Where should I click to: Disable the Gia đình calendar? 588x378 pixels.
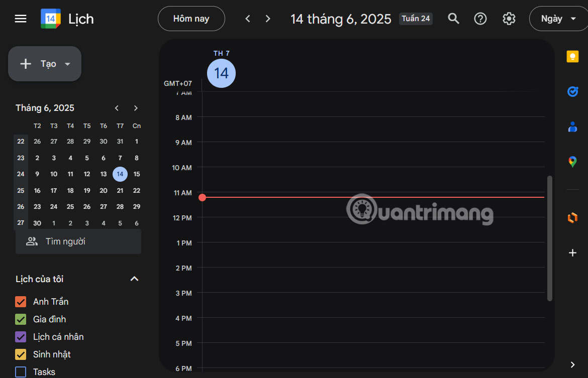click(x=21, y=319)
